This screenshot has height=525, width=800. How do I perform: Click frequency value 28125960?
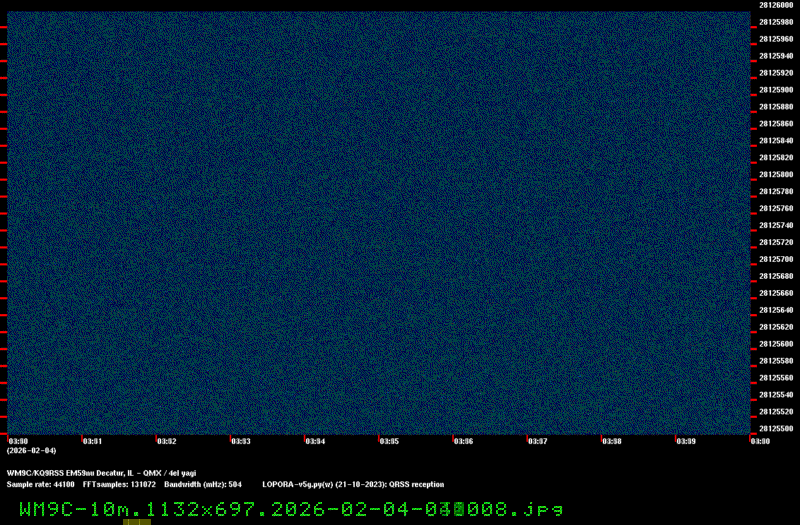(x=776, y=39)
